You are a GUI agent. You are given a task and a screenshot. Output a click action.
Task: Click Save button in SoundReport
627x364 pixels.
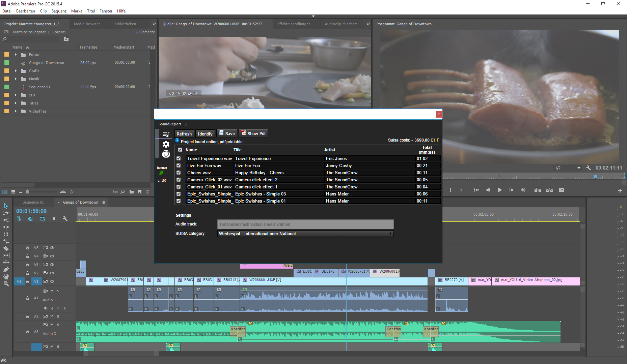pos(227,133)
